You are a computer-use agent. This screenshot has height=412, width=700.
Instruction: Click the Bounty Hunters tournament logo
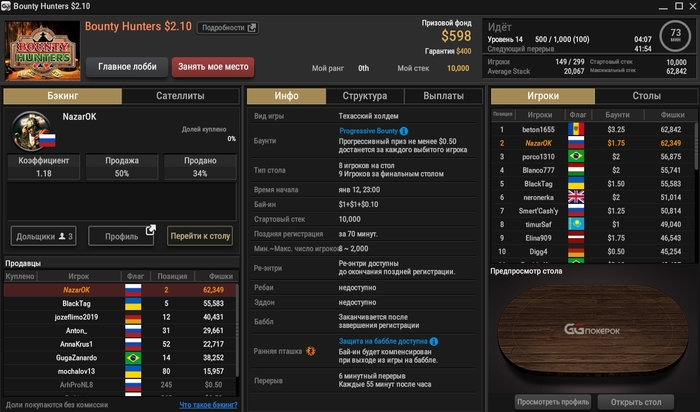42,51
